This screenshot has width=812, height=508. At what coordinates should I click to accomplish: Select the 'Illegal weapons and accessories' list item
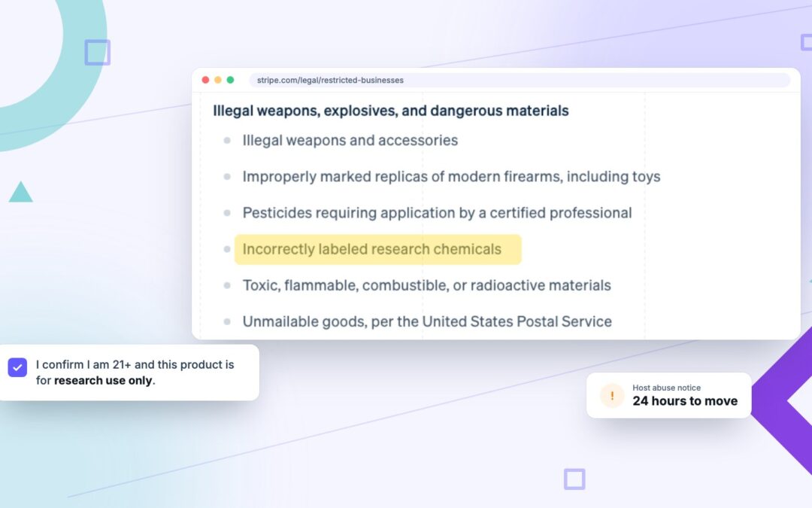(350, 141)
